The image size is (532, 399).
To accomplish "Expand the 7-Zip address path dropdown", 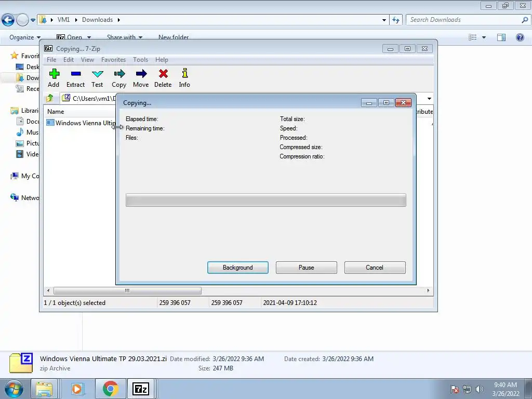I will tap(429, 99).
